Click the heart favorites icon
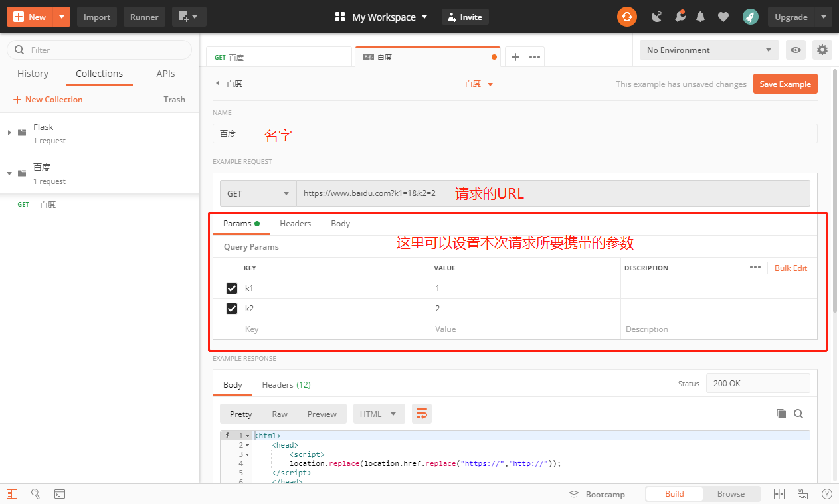Viewport: 839px width, 504px height. tap(723, 16)
